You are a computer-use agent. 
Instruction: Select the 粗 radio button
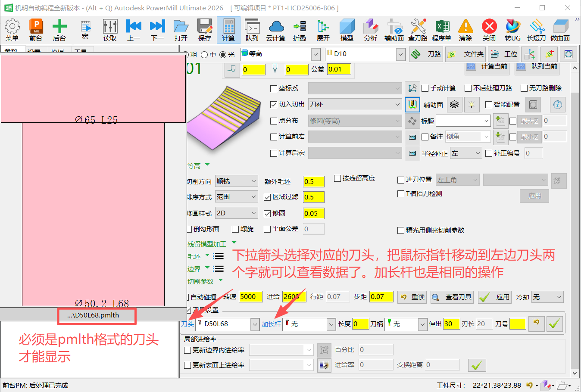(186, 55)
